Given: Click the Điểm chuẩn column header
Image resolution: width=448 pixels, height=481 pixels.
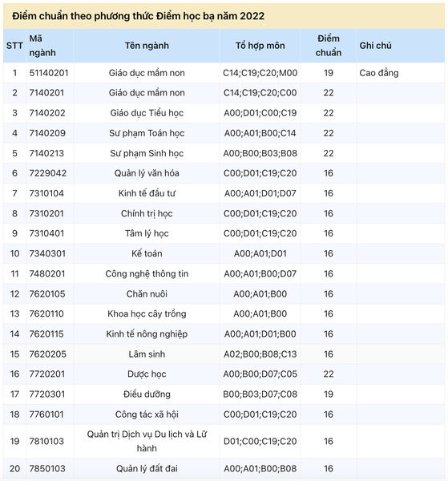Looking at the screenshot, I should tap(328, 46).
